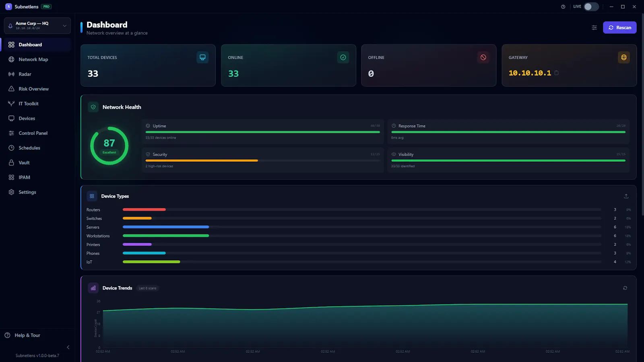
Task: Open Help & Tour
Action: tap(23, 335)
